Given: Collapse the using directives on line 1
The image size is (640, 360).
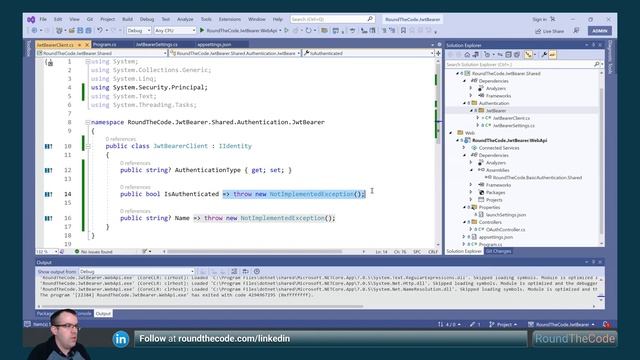Looking at the screenshot, I should coord(87,62).
